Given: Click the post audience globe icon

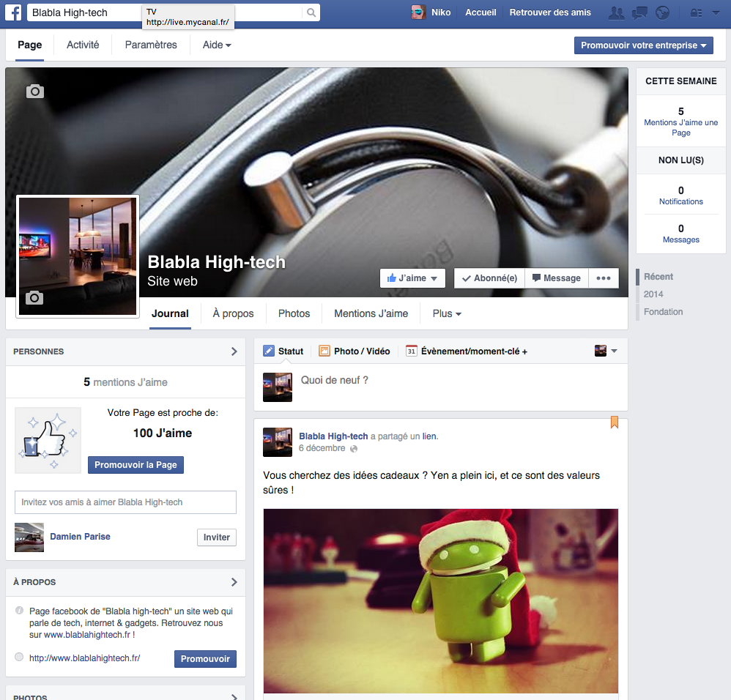Looking at the screenshot, I should (x=354, y=449).
